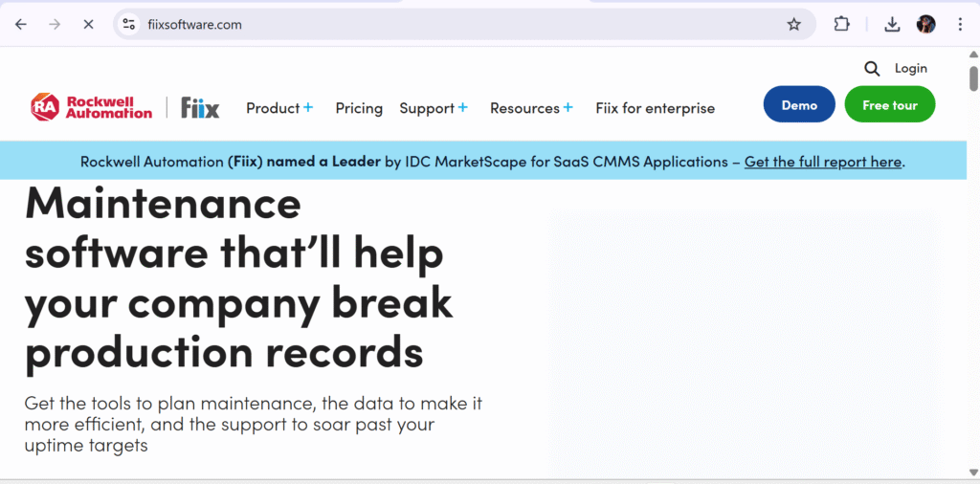Screen dimensions: 980x484
Task: Bookmark this page with the star icon
Action: point(793,24)
